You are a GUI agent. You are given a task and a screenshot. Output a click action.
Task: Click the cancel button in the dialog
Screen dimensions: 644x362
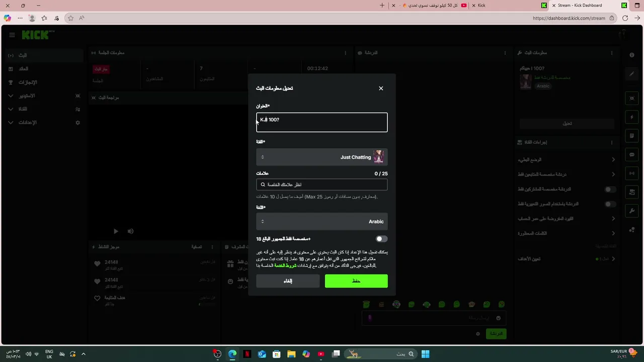pos(288,281)
